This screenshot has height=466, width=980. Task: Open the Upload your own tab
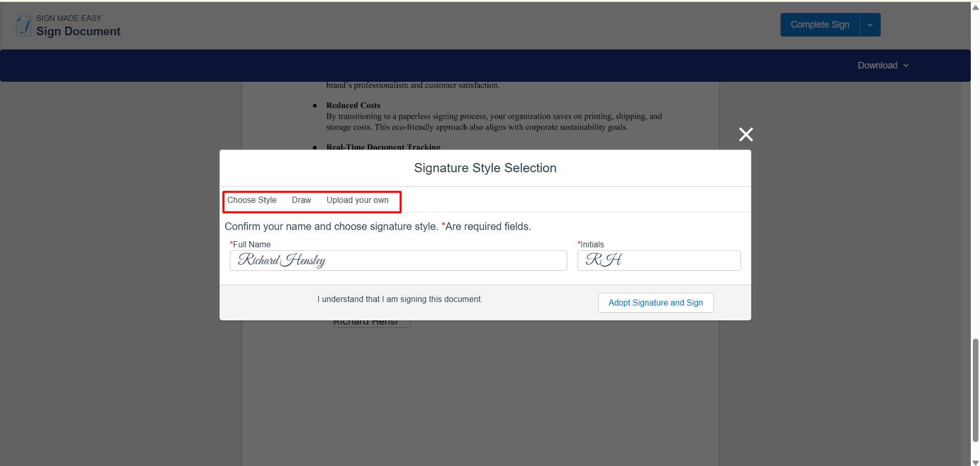(x=357, y=200)
